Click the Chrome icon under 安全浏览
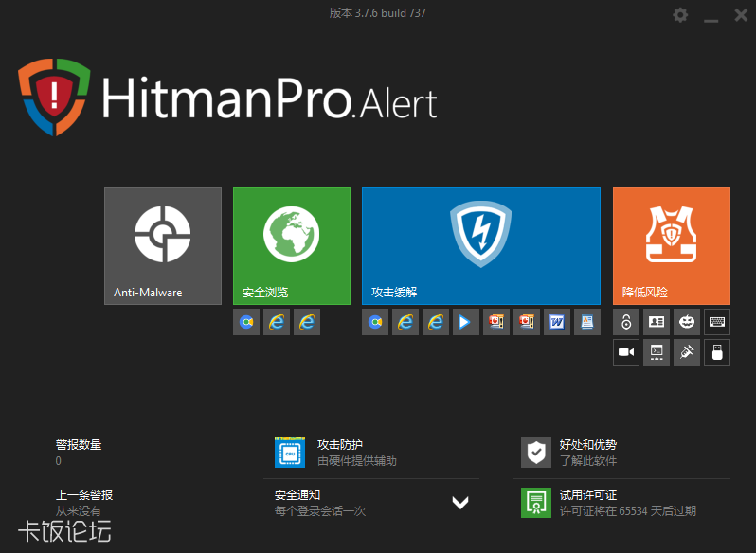 click(x=246, y=322)
